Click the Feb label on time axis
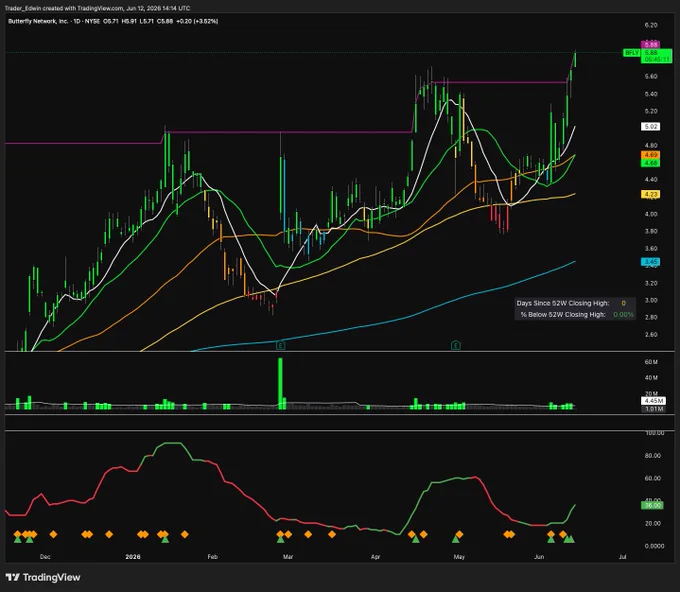 [212, 556]
